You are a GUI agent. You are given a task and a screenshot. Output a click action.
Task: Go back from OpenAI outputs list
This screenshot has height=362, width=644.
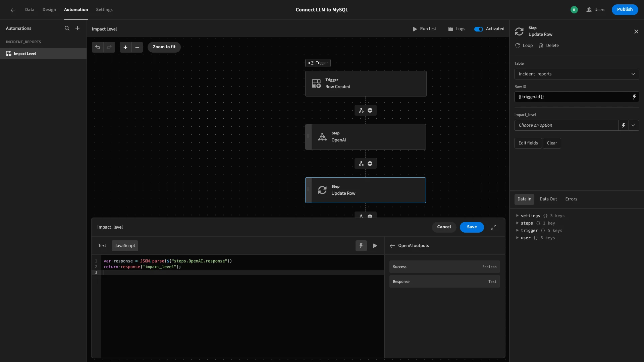[392, 246]
